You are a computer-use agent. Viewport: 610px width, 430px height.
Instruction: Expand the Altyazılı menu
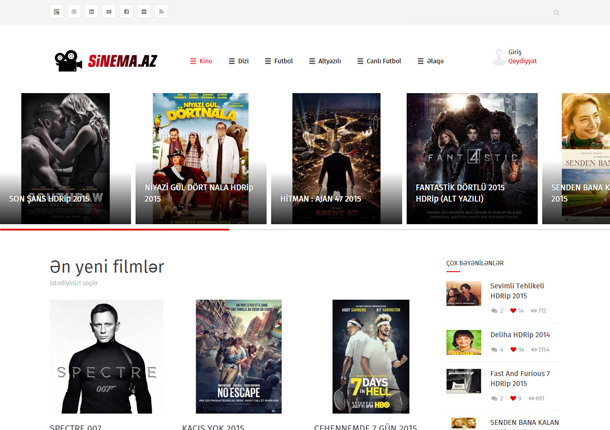[x=324, y=61]
